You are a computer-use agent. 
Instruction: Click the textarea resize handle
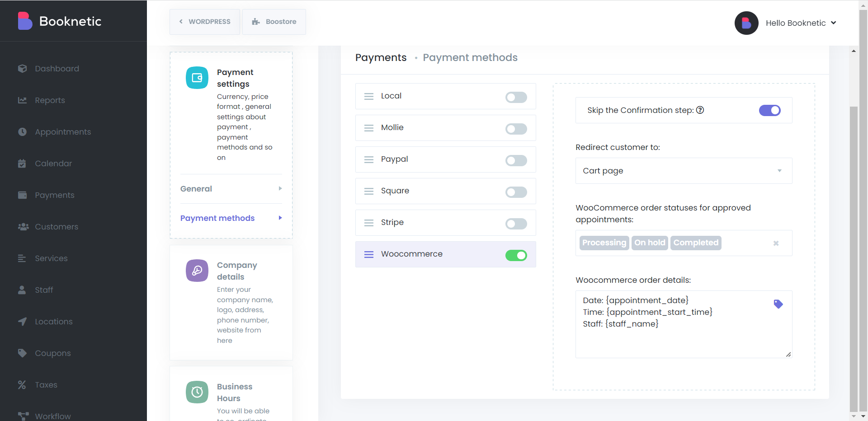(x=788, y=355)
